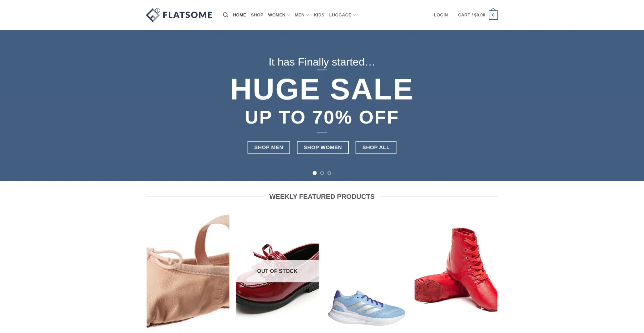Select the first slider dot

pyautogui.click(x=315, y=173)
